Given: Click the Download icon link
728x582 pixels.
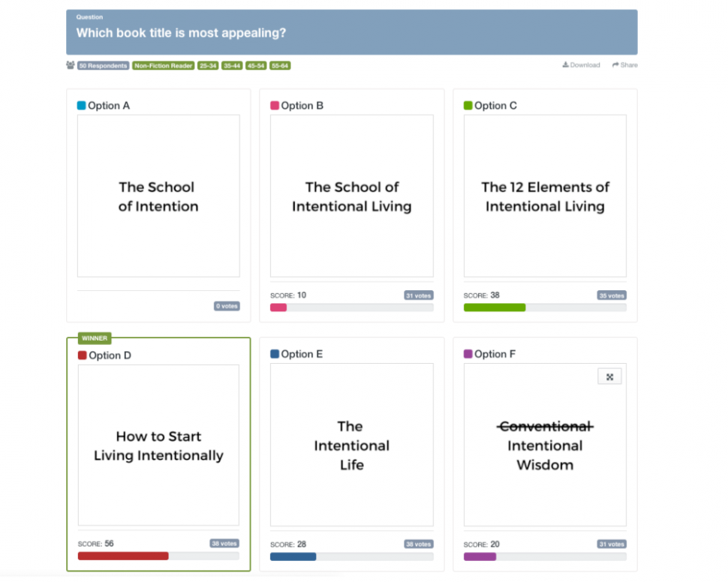Looking at the screenshot, I should click(581, 65).
